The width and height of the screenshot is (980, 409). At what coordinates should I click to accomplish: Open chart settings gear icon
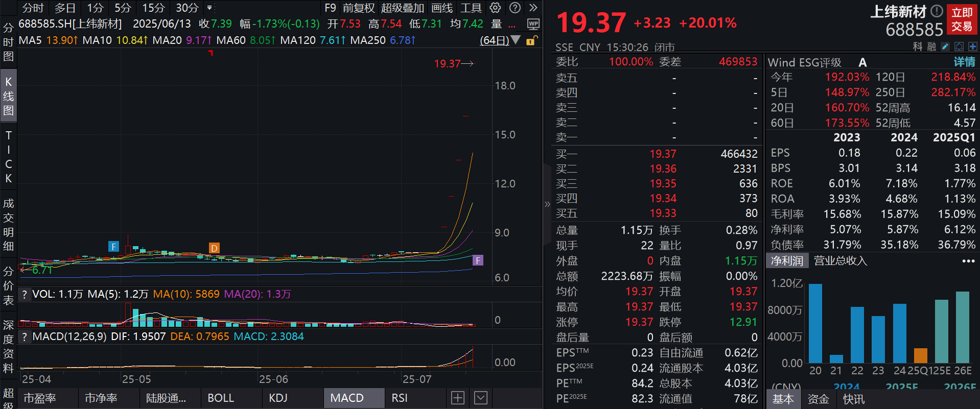495,8
